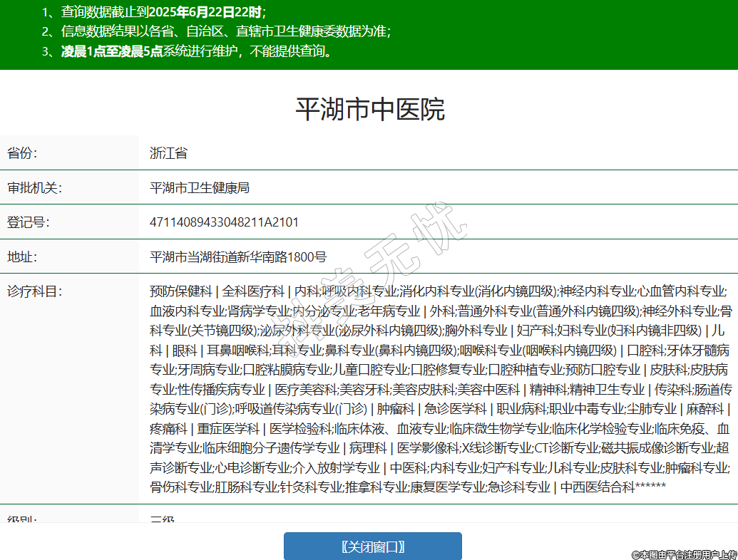Click the 省份 field label

22,153
